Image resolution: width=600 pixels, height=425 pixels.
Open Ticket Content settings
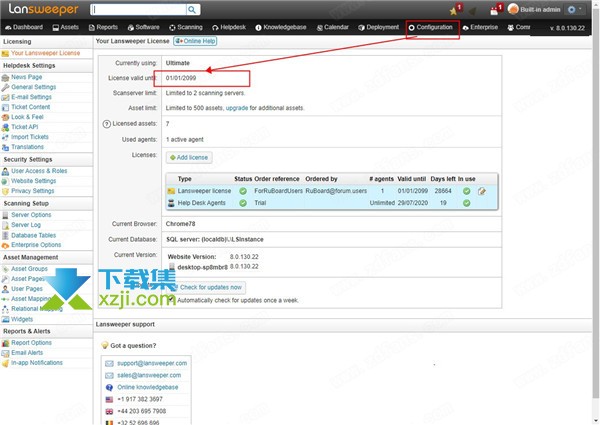(x=31, y=107)
